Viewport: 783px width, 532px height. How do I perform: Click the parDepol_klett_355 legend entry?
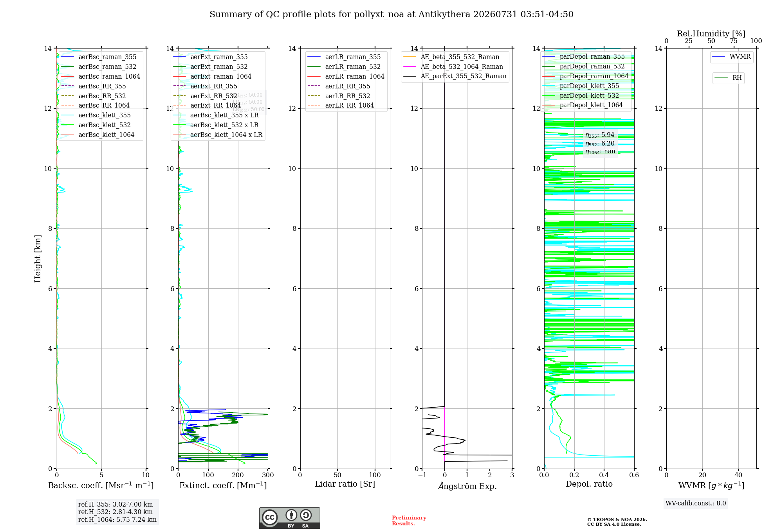pos(580,86)
